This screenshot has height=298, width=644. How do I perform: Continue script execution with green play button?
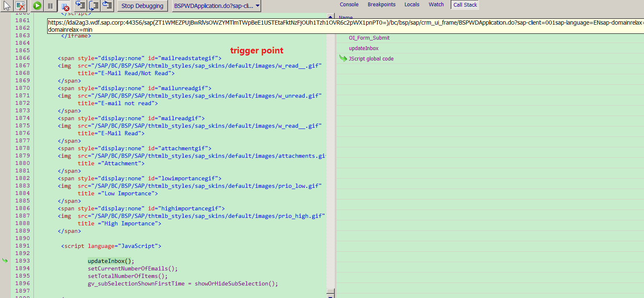(37, 6)
